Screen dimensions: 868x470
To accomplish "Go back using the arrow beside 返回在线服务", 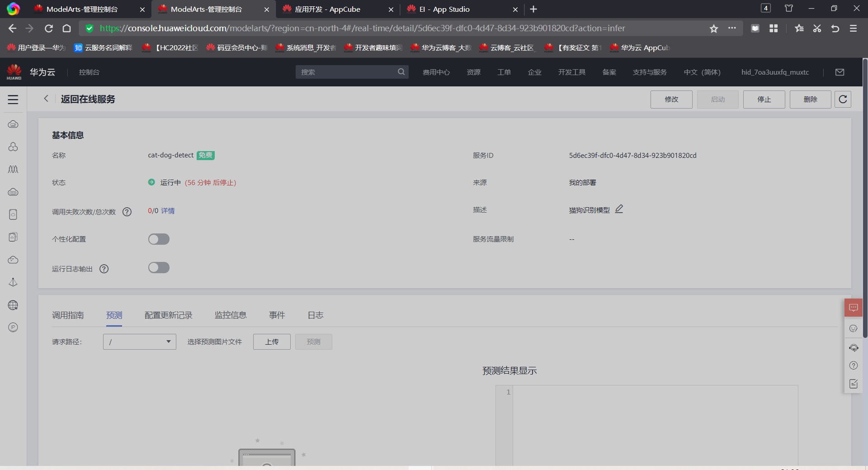I will pyautogui.click(x=46, y=99).
